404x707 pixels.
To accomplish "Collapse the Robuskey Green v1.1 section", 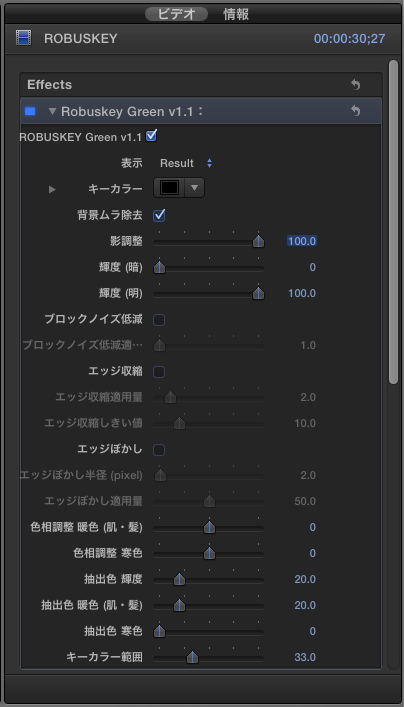I will coord(53,111).
